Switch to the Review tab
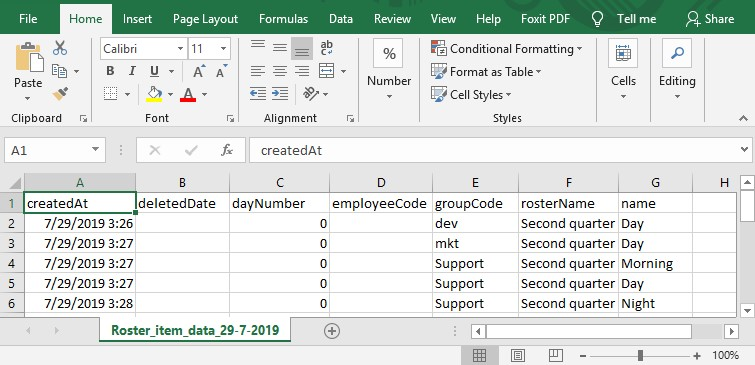 (x=392, y=19)
